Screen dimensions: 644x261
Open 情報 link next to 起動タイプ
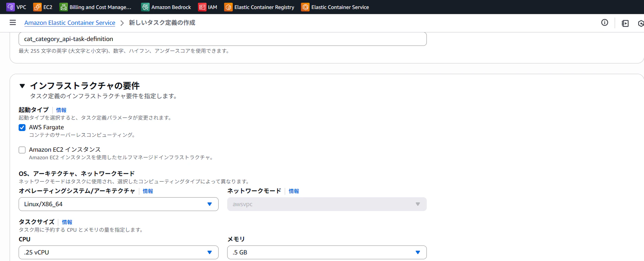(61, 110)
